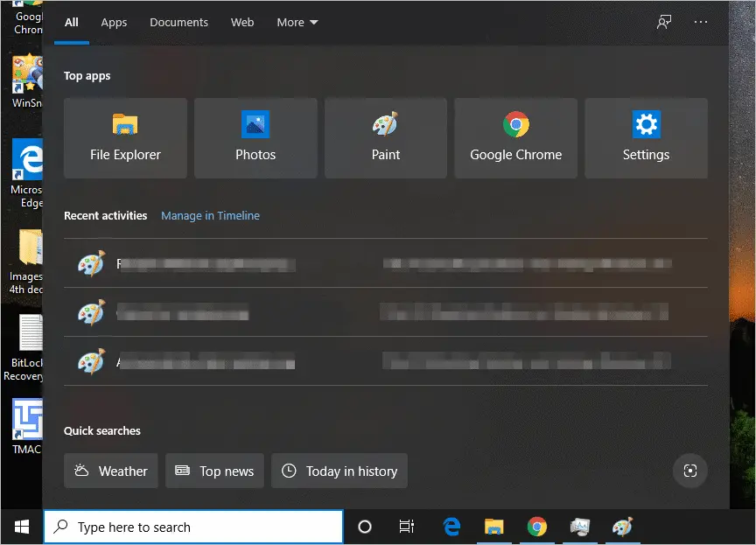Select the BitLocker Recovery desktop file
Image resolution: width=756 pixels, height=545 pixels.
(23, 348)
